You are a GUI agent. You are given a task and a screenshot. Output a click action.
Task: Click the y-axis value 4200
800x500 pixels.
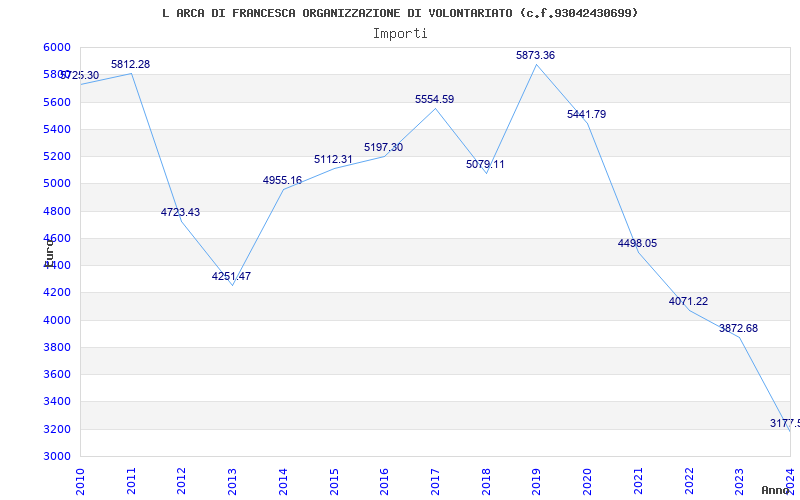click(x=58, y=293)
